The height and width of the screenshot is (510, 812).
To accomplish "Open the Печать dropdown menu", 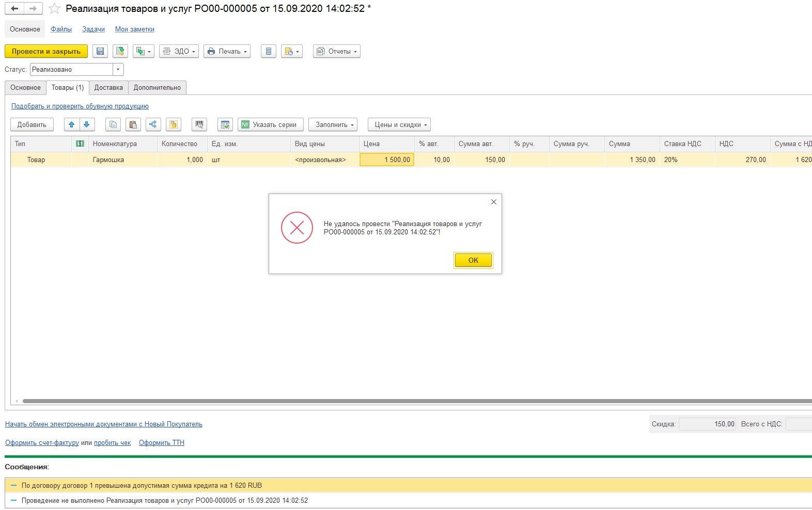I will pyautogui.click(x=227, y=52).
